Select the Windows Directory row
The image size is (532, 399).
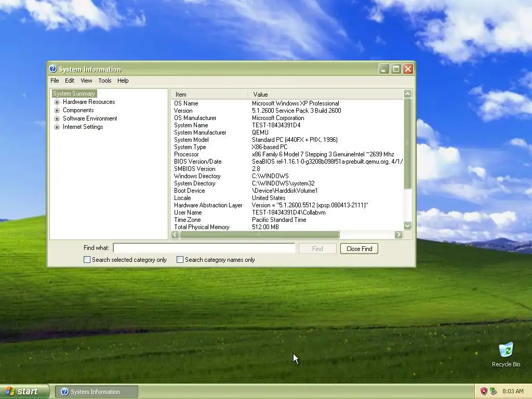[x=287, y=176]
